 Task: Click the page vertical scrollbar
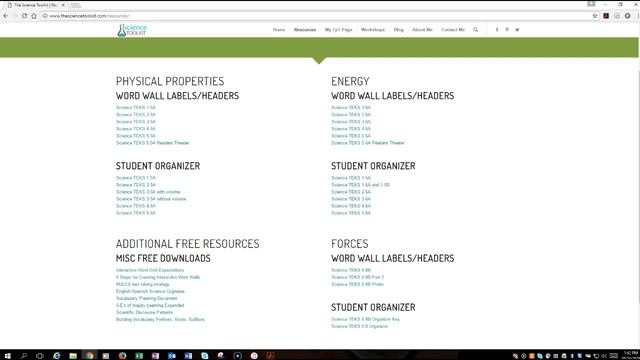639,186
